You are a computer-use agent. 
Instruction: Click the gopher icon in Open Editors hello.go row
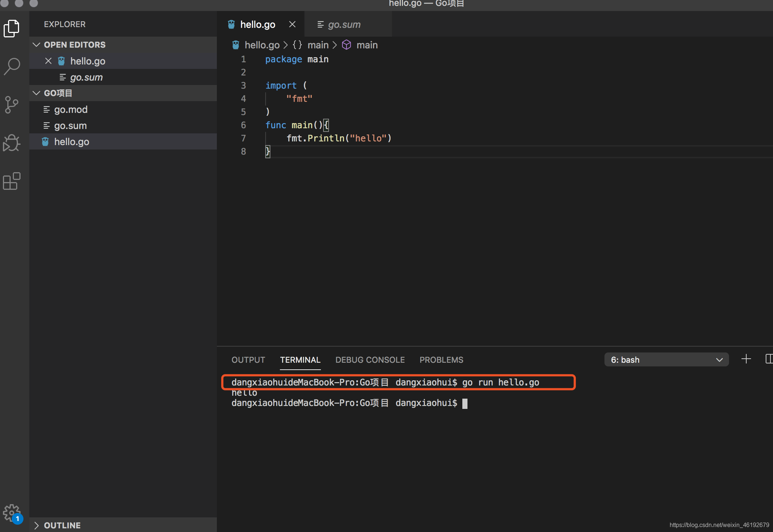click(61, 61)
